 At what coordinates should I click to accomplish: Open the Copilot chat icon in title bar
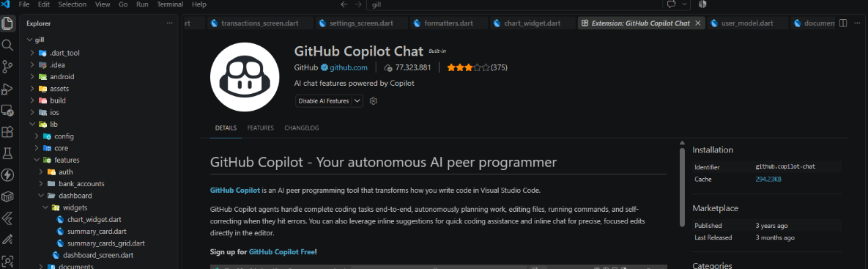tap(672, 4)
